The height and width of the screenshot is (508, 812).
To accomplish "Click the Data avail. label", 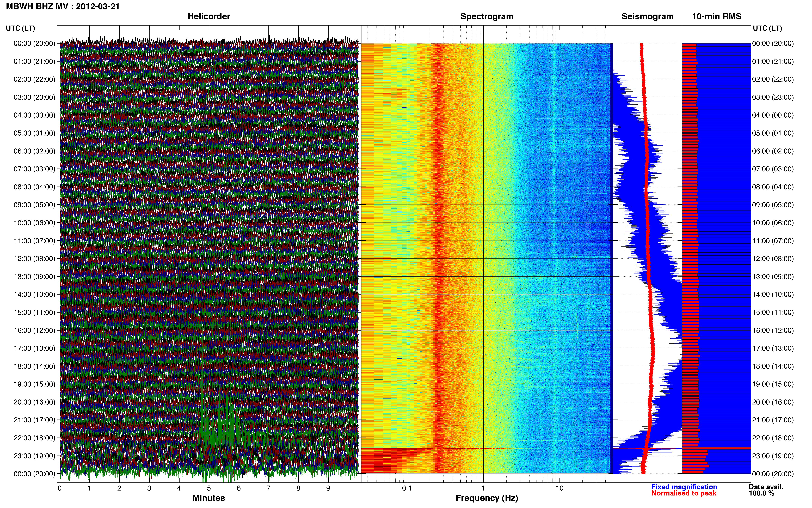I will click(x=766, y=487).
